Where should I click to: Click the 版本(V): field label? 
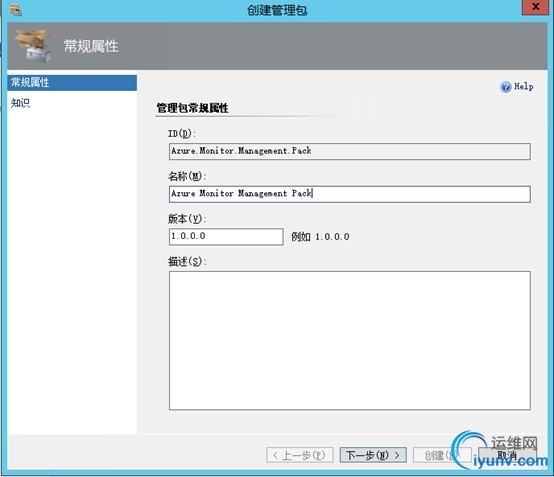tap(187, 219)
